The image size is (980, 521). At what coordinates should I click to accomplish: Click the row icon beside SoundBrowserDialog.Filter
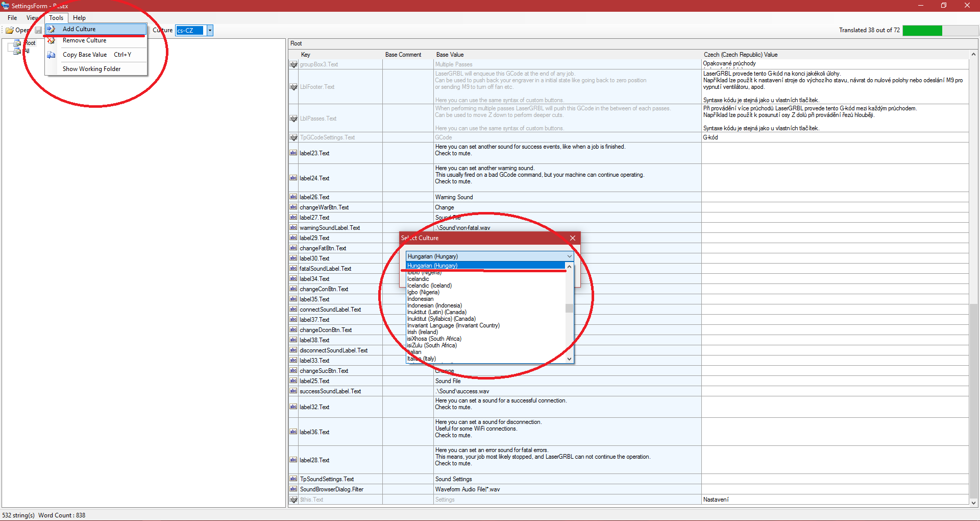click(293, 489)
